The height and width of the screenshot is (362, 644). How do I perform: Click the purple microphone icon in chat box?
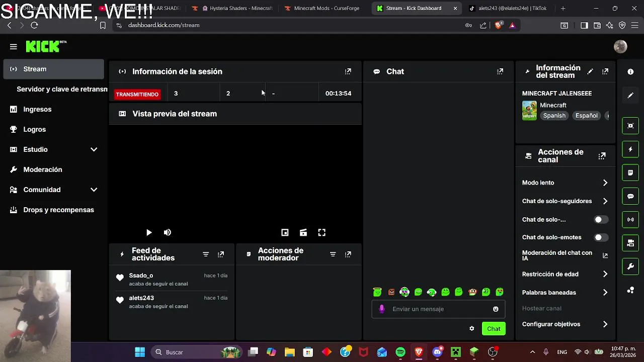pyautogui.click(x=382, y=309)
